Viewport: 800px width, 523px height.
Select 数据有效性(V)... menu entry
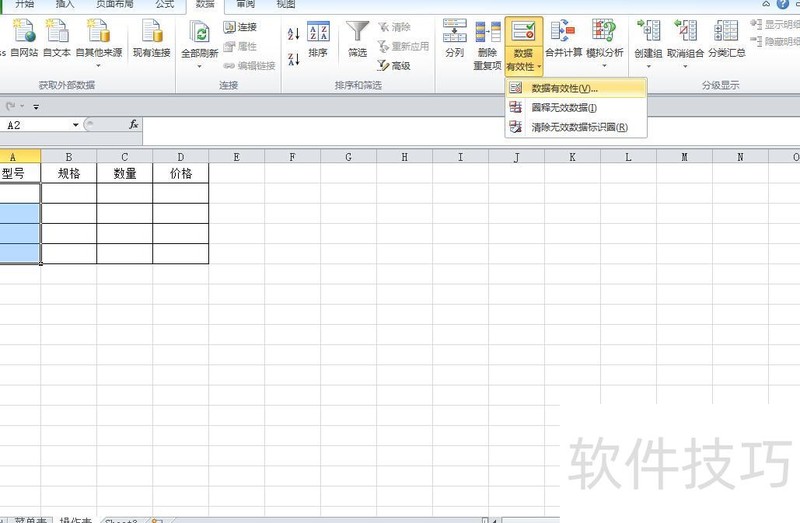(576, 88)
